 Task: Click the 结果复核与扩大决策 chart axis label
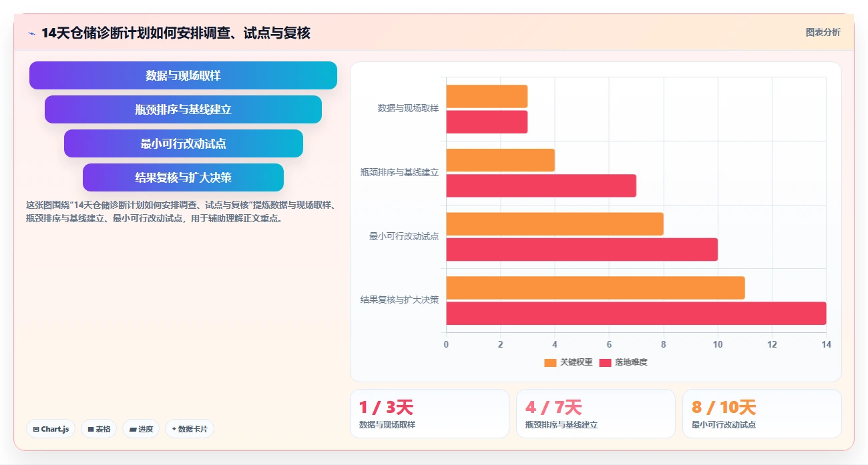coord(399,300)
